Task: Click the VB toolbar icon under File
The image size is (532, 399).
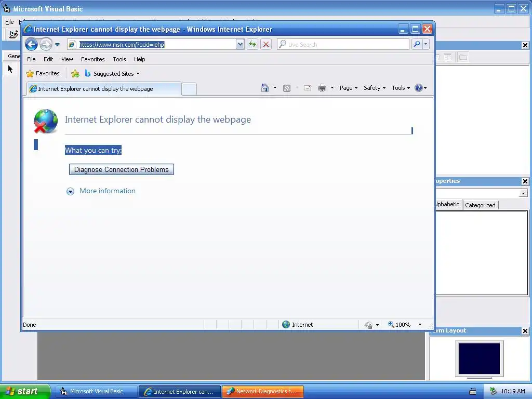Action: tap(14, 34)
